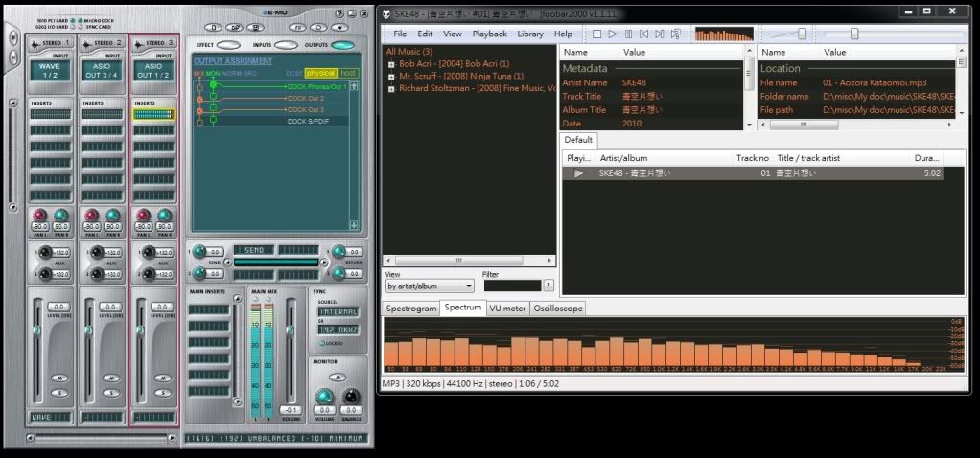Skip to the next track
The height and width of the screenshot is (458, 980).
[x=660, y=34]
